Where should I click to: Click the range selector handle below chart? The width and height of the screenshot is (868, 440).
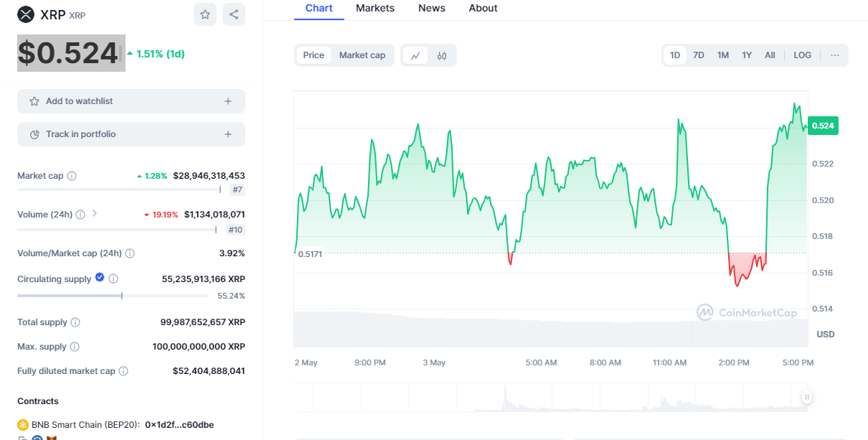[x=807, y=397]
